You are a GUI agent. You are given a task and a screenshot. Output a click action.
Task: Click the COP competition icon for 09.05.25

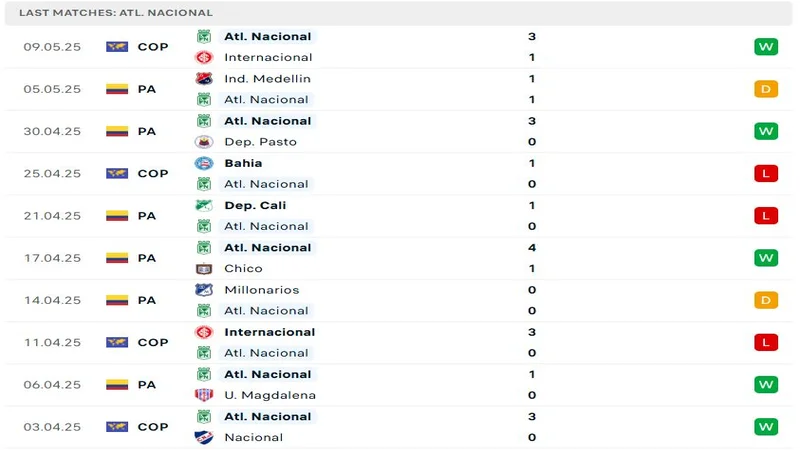[x=117, y=47]
